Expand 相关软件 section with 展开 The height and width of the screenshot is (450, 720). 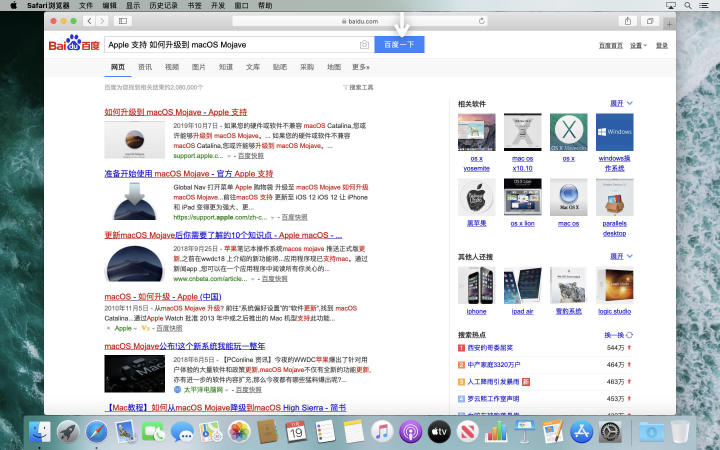pyautogui.click(x=621, y=103)
